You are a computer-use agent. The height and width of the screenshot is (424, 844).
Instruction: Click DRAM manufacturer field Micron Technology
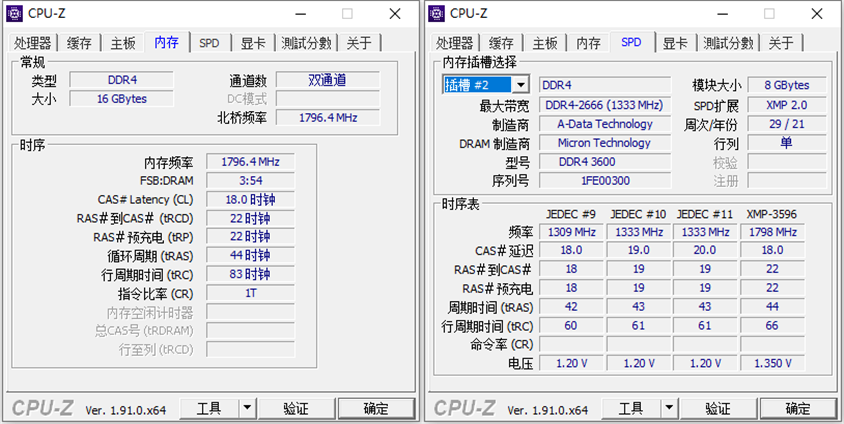(x=605, y=143)
